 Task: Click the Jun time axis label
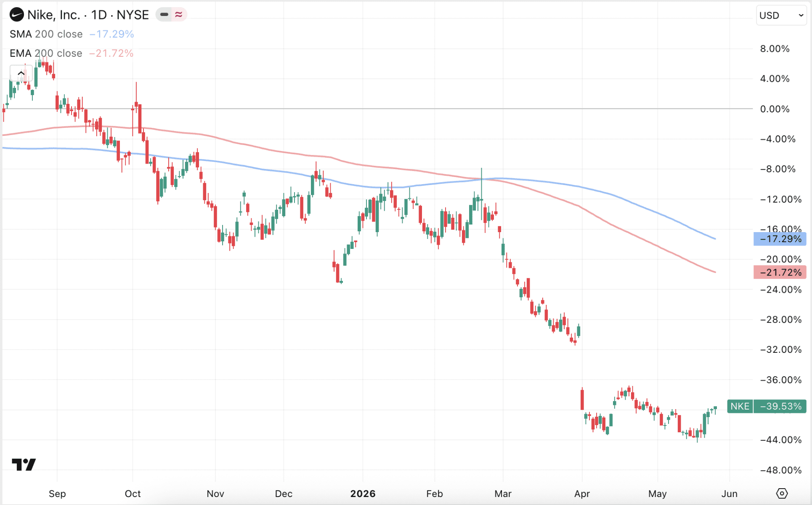pyautogui.click(x=729, y=494)
